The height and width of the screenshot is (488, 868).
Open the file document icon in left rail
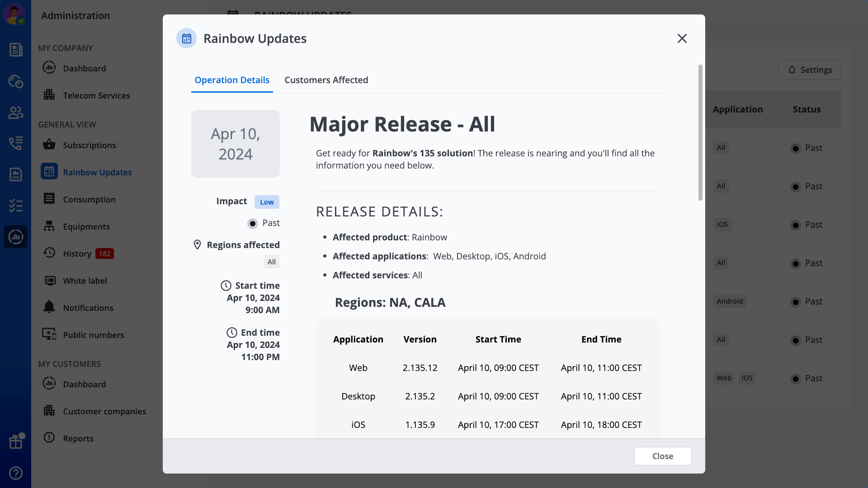[16, 174]
